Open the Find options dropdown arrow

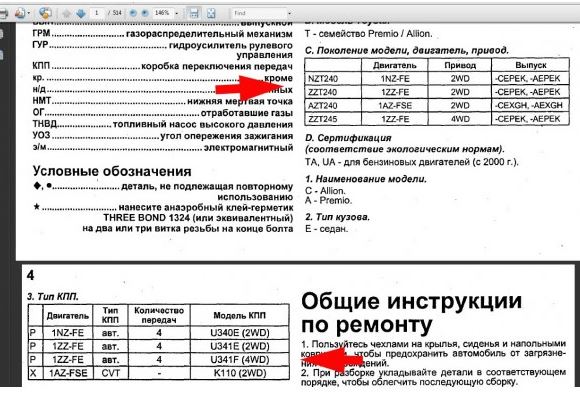tap(289, 14)
